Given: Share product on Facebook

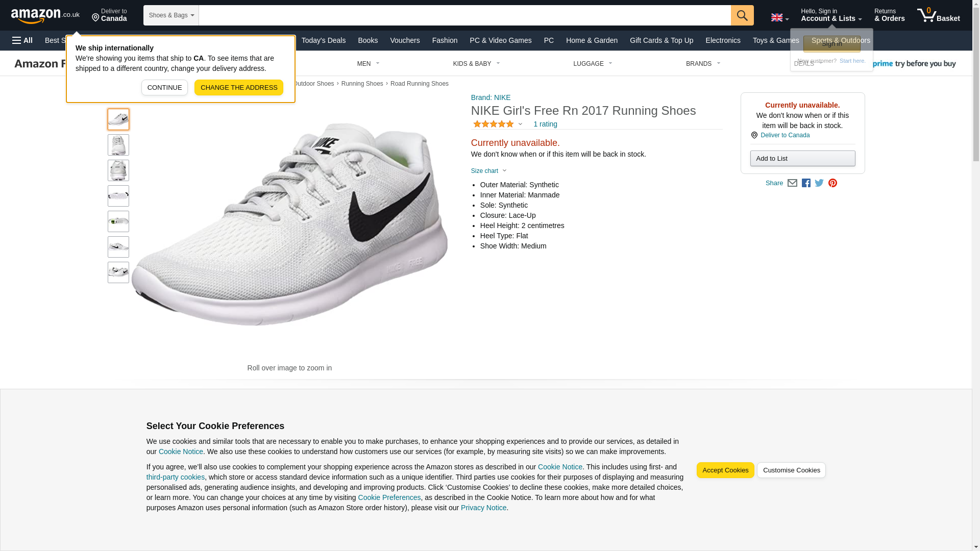Looking at the screenshot, I should (805, 183).
